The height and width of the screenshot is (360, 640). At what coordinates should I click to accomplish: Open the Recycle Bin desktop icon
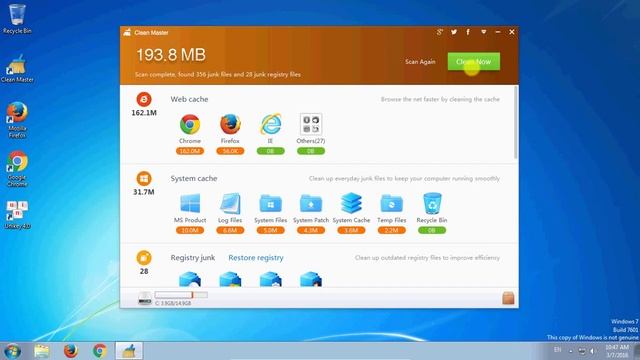coord(17,19)
